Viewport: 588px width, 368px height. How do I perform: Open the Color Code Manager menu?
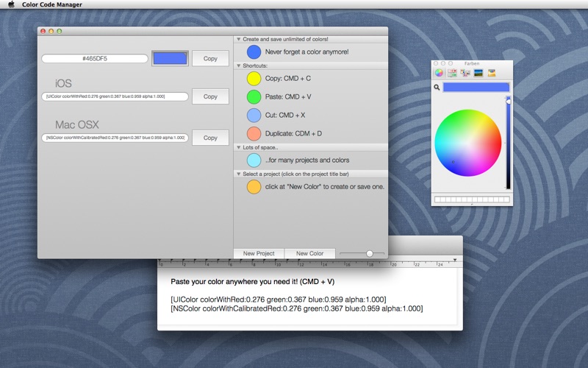(51, 4)
